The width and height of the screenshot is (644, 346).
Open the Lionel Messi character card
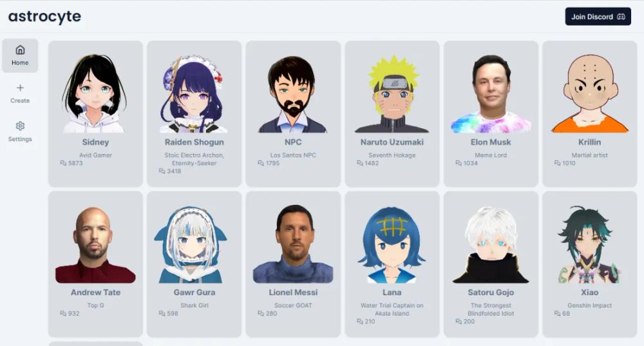[293, 264]
